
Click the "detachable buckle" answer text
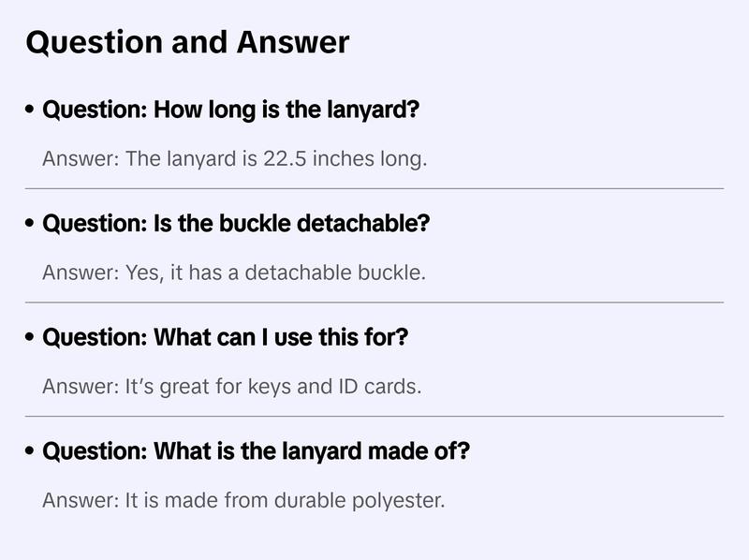[345, 273]
